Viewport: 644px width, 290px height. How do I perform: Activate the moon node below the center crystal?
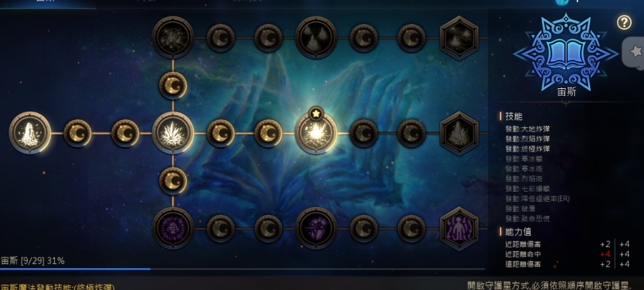pyautogui.click(x=173, y=181)
